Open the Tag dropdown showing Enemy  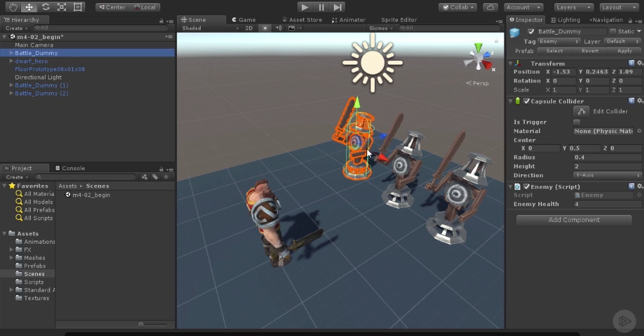coord(559,42)
